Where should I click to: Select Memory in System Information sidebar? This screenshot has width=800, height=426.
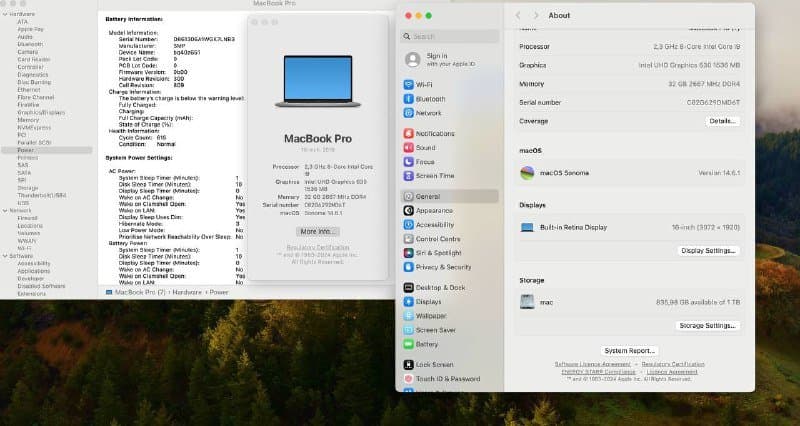pyautogui.click(x=28, y=120)
